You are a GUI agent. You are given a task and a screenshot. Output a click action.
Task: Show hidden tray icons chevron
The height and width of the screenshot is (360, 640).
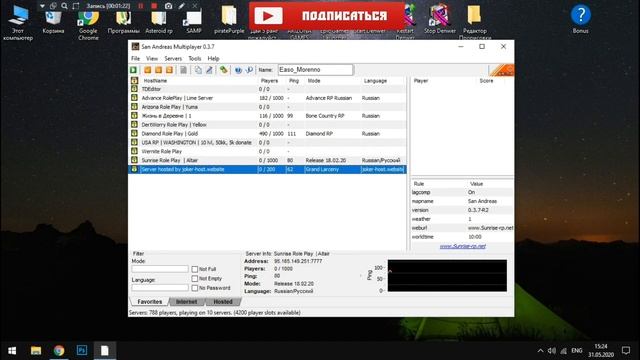[x=540, y=351]
